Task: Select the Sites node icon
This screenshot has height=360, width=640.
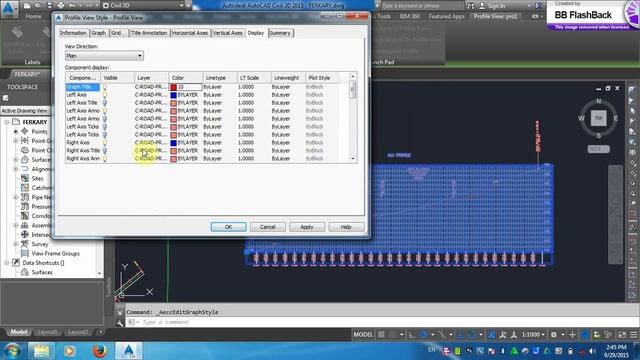Action: 25,178
